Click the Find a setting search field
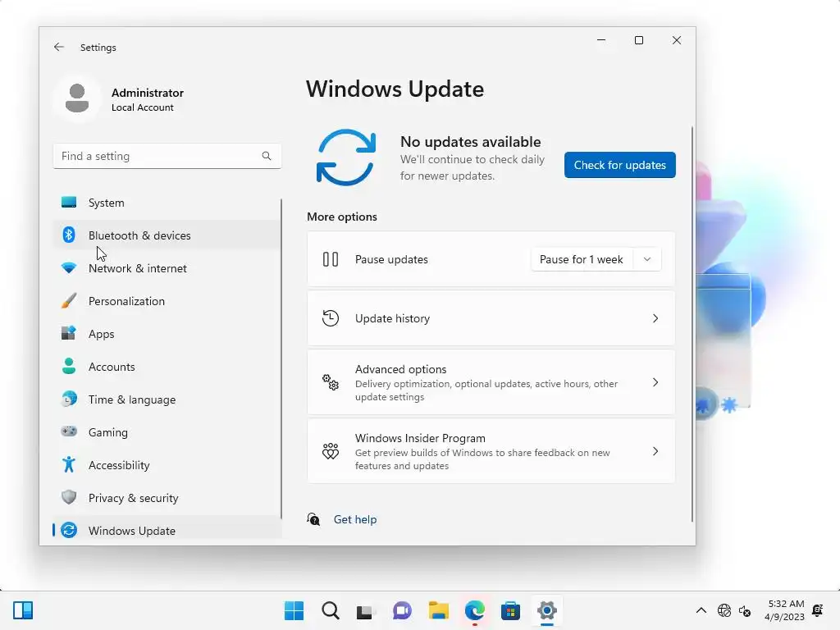The width and height of the screenshot is (840, 630). [167, 156]
